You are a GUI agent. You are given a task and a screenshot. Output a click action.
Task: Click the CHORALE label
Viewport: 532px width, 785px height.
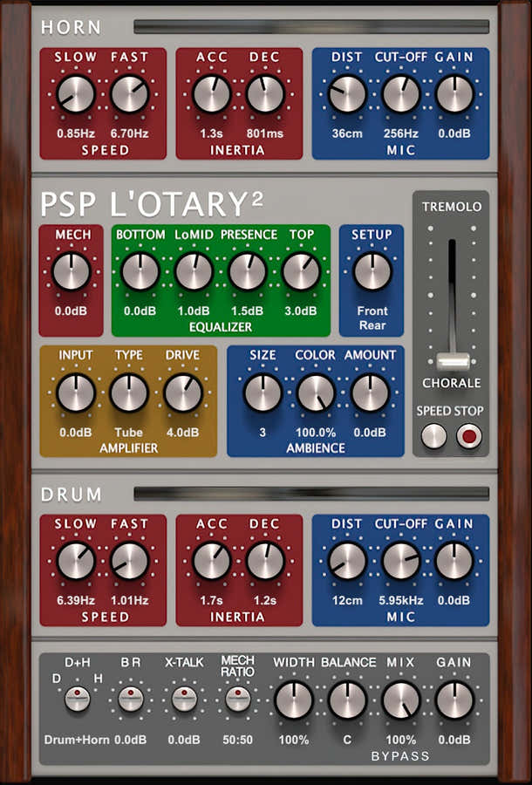(x=452, y=383)
